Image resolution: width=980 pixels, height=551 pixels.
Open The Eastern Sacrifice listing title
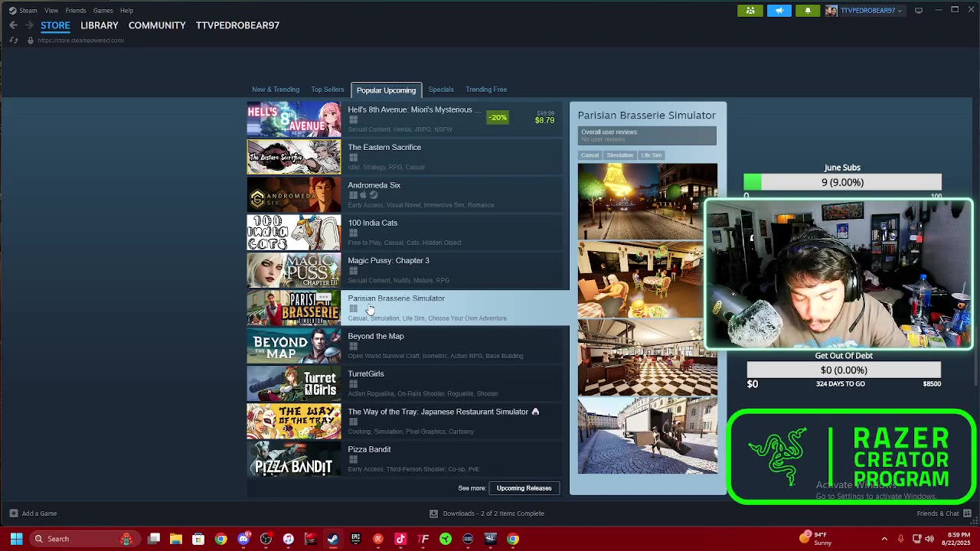click(x=384, y=147)
